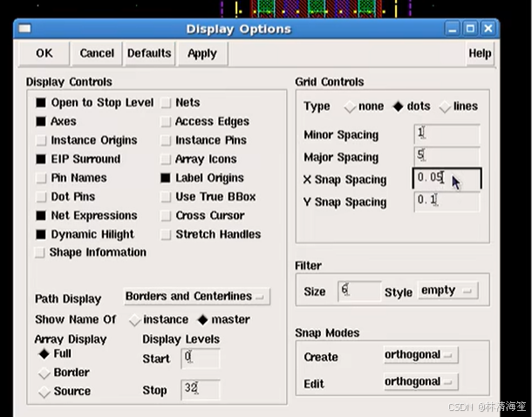Minimize the Display Options window
Image resolution: width=532 pixels, height=417 pixels.
pos(453,29)
